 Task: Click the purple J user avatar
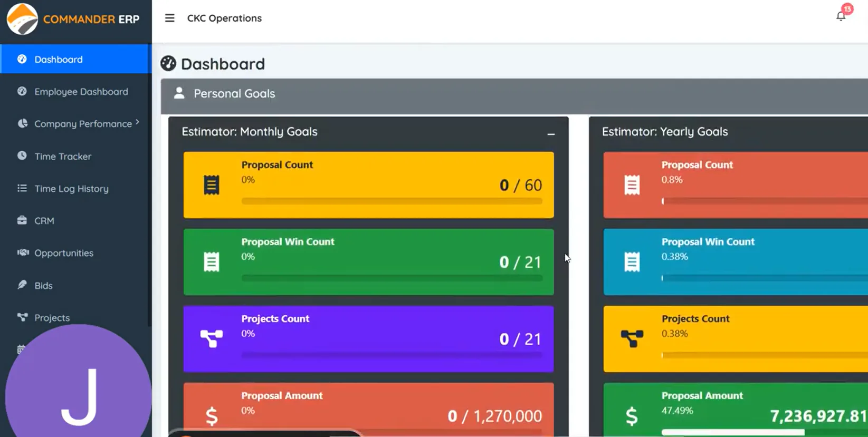78,381
